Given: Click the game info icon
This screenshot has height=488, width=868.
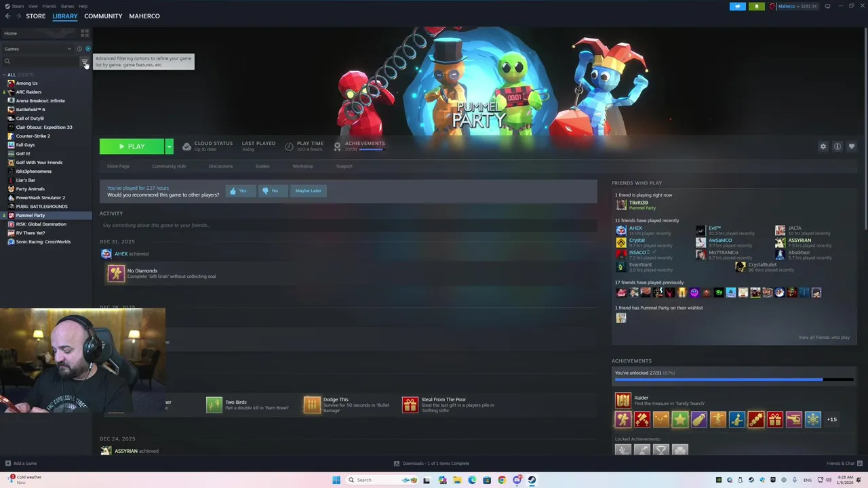Looking at the screenshot, I should [837, 146].
